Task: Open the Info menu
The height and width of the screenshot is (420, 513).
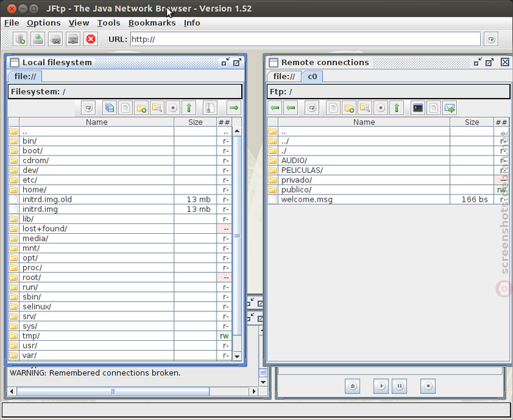Action: (192, 23)
